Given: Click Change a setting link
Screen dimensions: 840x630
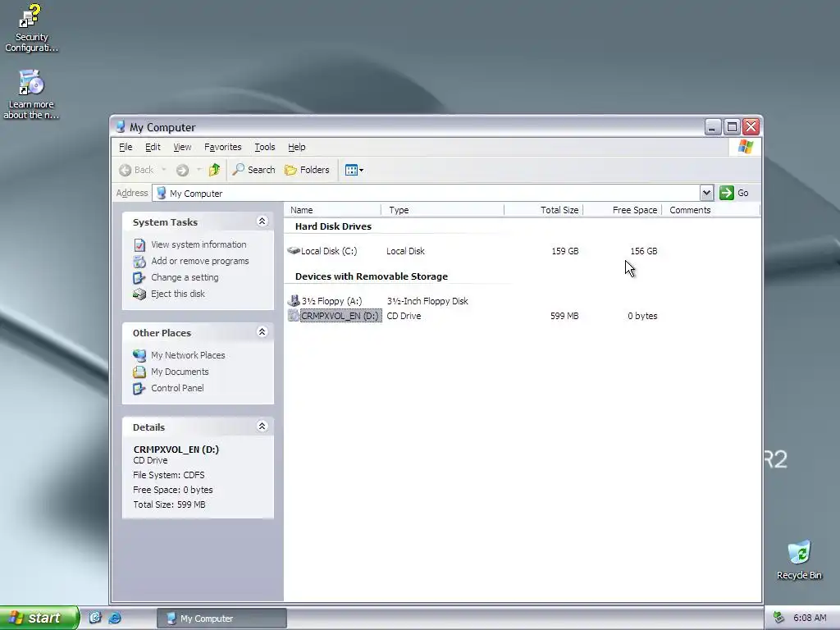Looking at the screenshot, I should (185, 277).
